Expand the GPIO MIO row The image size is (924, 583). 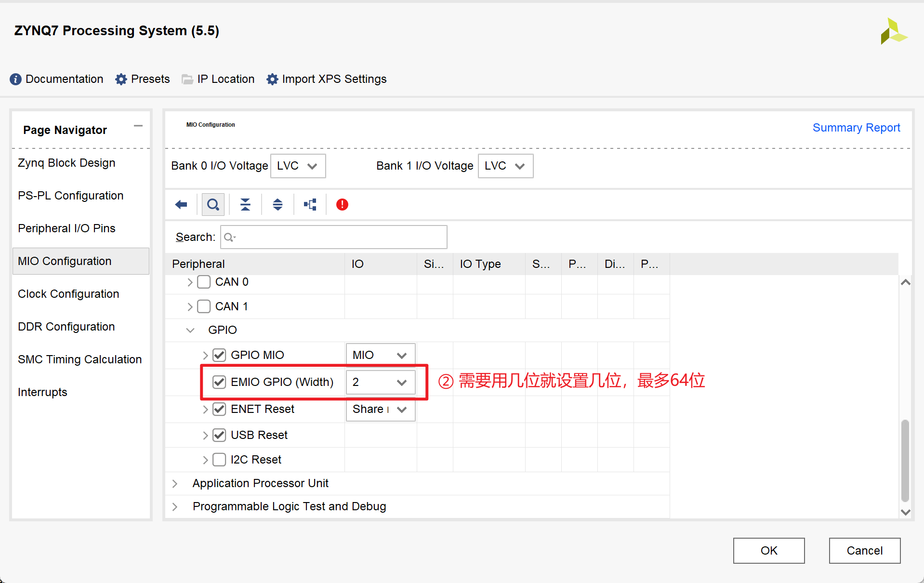(x=205, y=356)
